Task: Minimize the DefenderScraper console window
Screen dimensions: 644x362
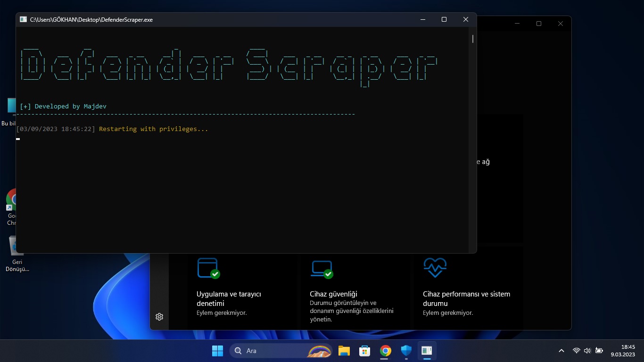Action: (422, 19)
